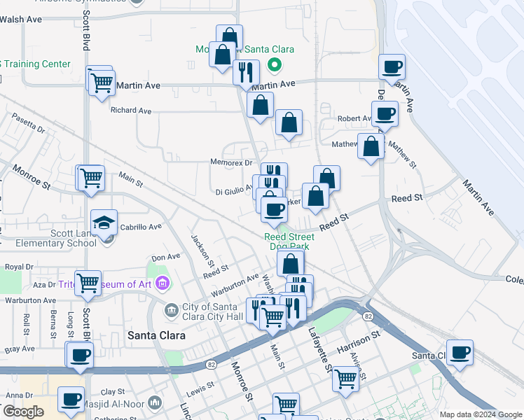Select the coffee cup marker near Santa Clara station

(460, 353)
